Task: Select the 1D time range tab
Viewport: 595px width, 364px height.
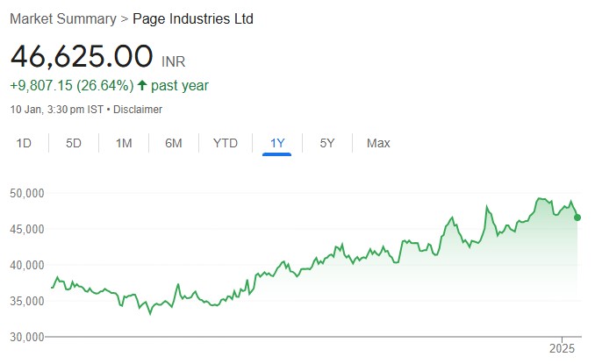Action: (x=25, y=143)
